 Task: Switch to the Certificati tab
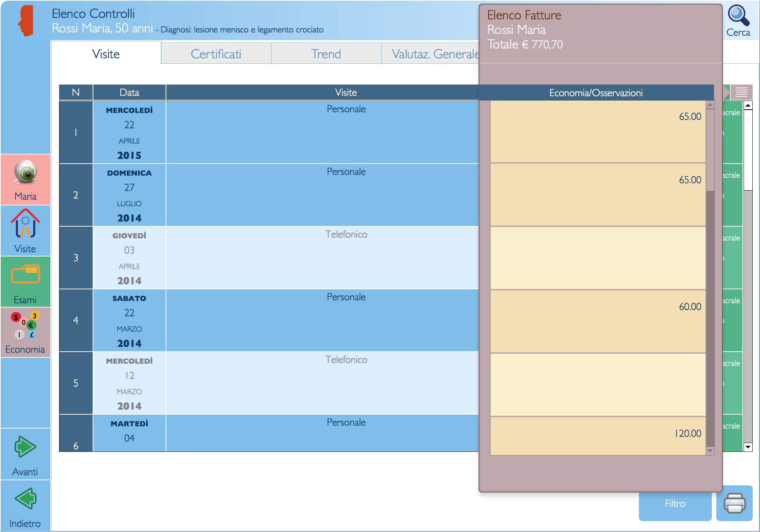[x=216, y=54]
